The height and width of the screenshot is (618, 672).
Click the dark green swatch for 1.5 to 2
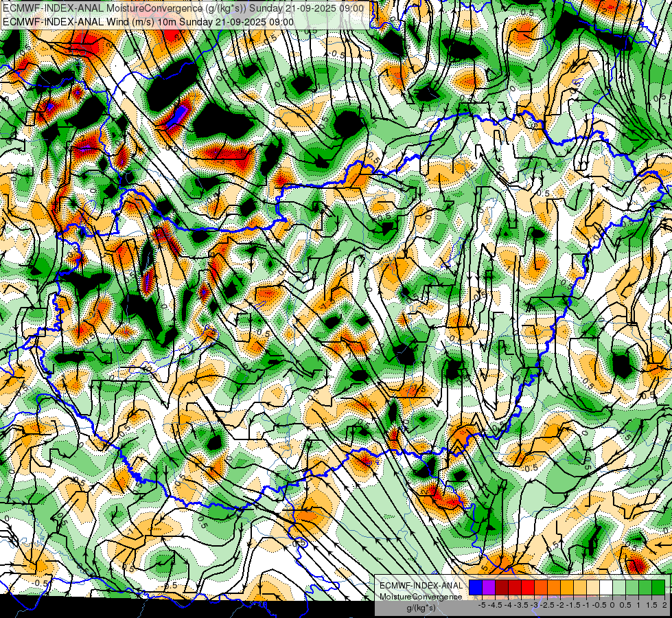coord(658,588)
